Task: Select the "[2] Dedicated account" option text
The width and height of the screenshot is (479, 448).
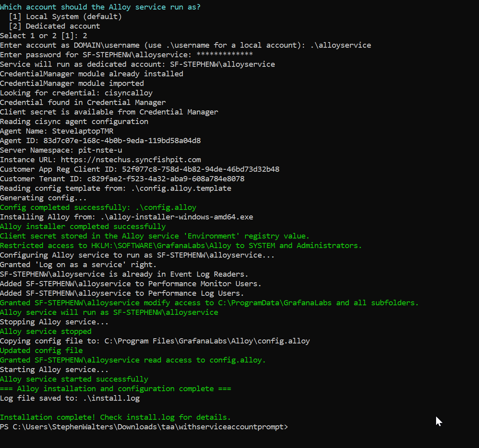Action: [x=54, y=26]
